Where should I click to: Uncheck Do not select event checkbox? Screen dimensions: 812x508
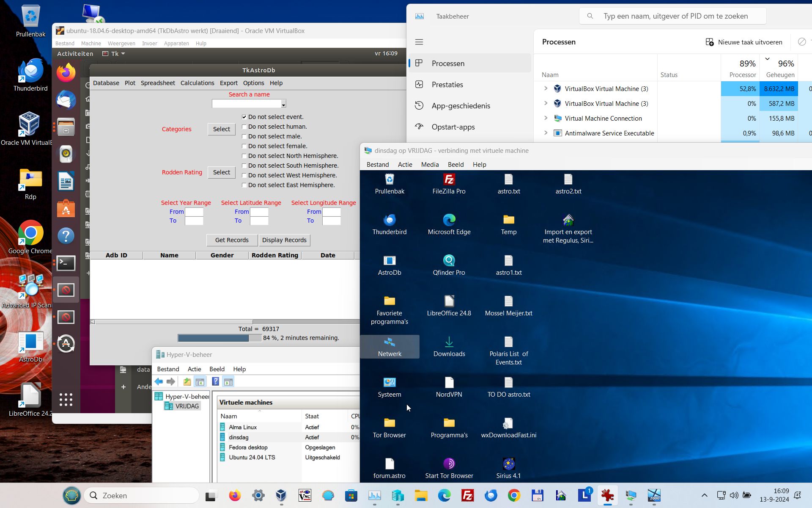point(244,117)
